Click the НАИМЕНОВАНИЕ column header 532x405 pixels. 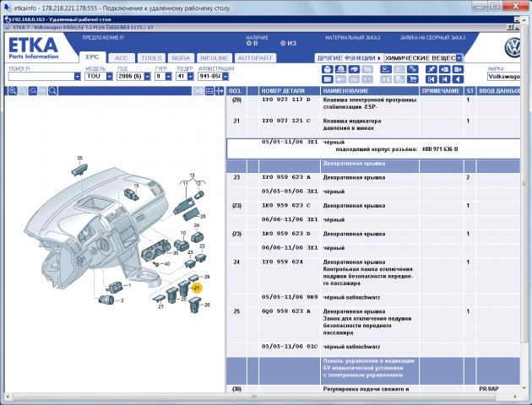point(370,91)
